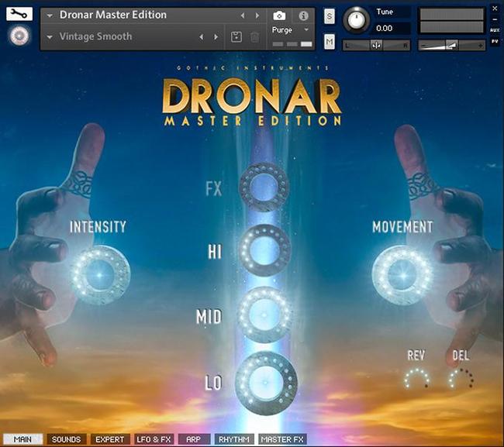This screenshot has width=504, height=447.
Task: Switch to the SOUNDS tab
Action: point(67,439)
